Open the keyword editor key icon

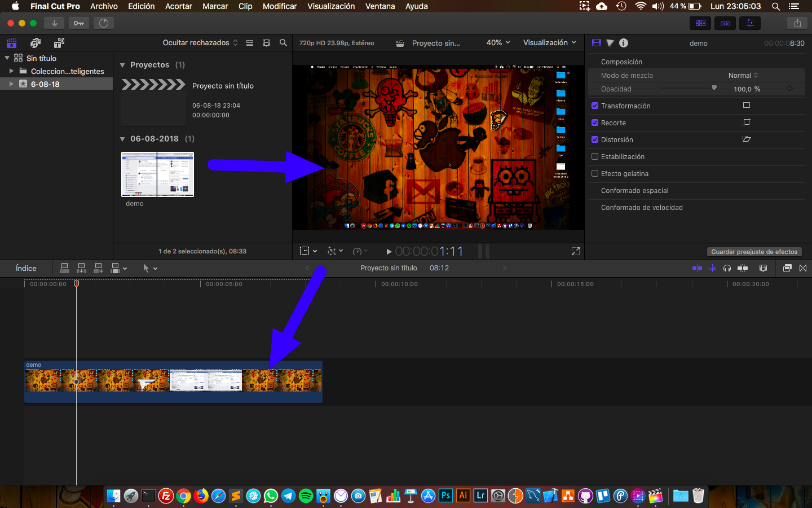coord(79,23)
